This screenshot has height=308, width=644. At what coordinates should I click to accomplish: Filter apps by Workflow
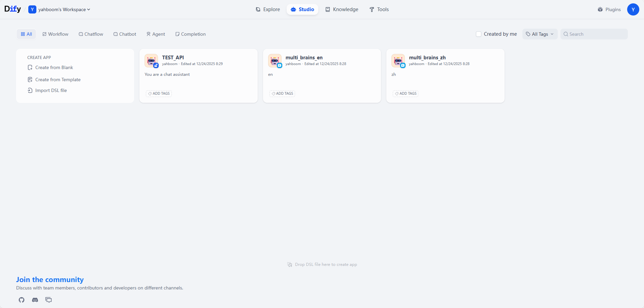[55, 34]
